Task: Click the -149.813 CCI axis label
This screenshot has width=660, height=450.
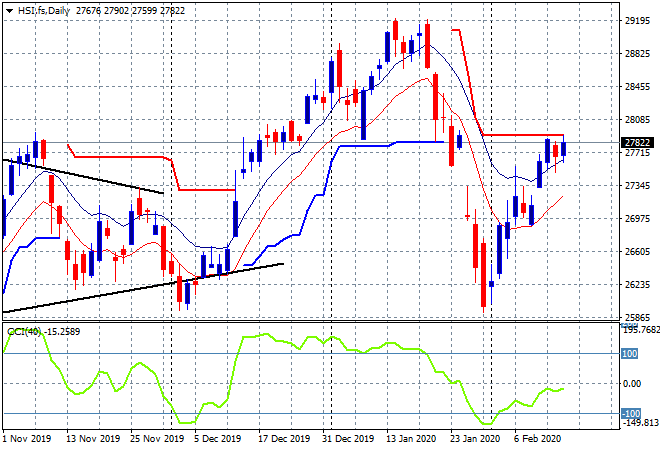Action: [x=641, y=422]
